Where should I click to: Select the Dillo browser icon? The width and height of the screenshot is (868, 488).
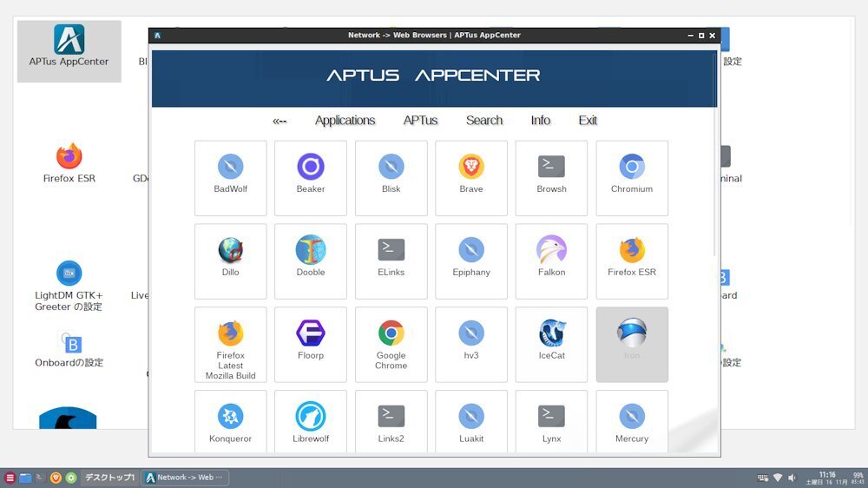pos(230,251)
